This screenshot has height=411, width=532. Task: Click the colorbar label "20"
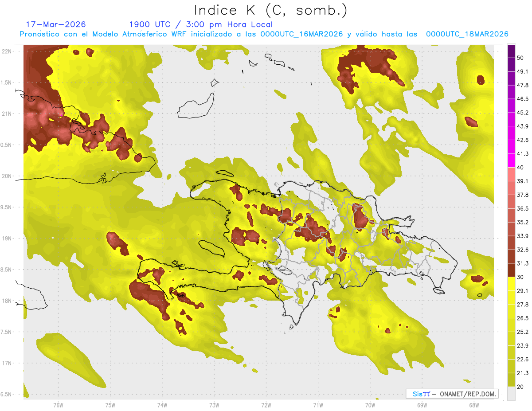pyautogui.click(x=520, y=387)
